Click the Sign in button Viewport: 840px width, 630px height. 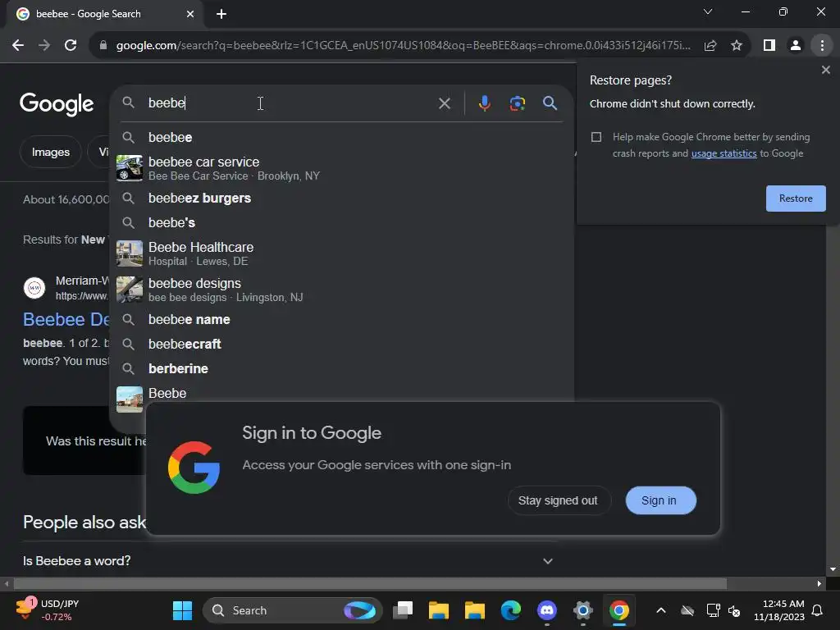pos(660,500)
